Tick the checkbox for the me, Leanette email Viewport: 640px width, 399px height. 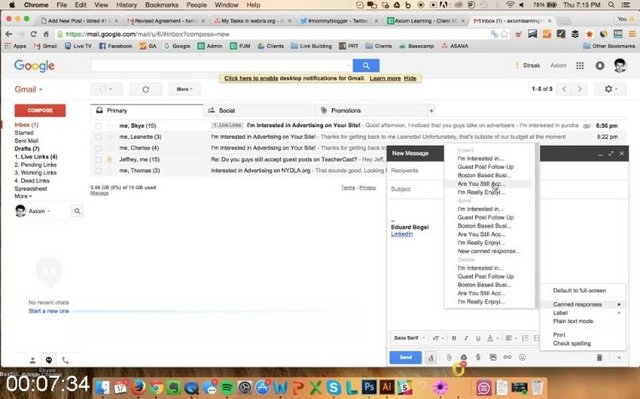click(x=98, y=137)
